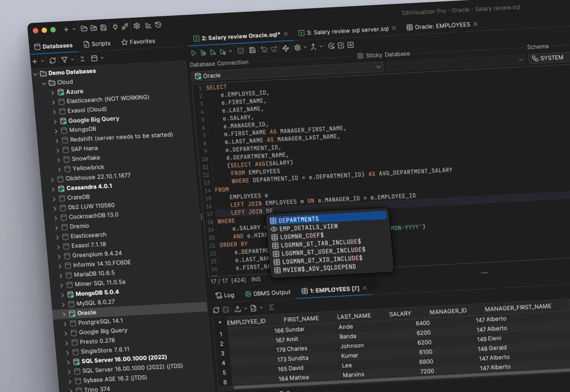Image resolution: width=570 pixels, height=392 pixels.
Task: Run the SQL script with the play icon
Action: pyautogui.click(x=193, y=52)
